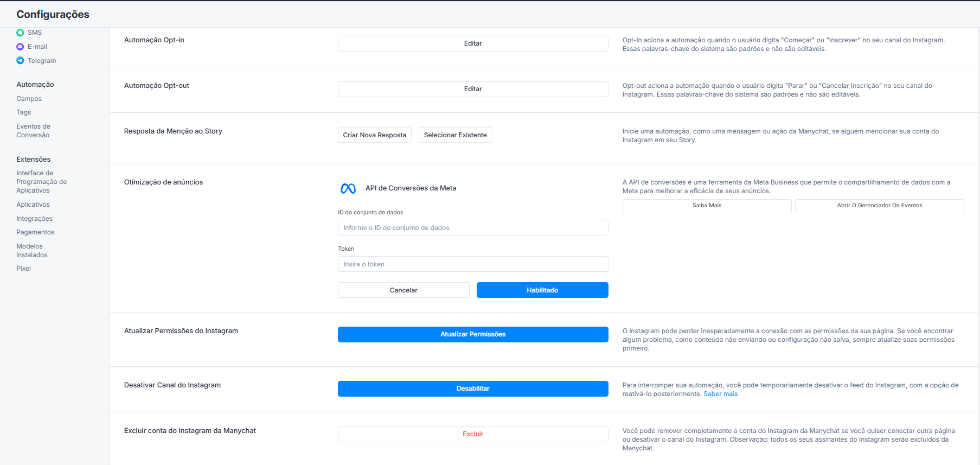Click the E-mail channel icon in sidebar
Viewport: 980px width, 465px height.
[x=20, y=47]
